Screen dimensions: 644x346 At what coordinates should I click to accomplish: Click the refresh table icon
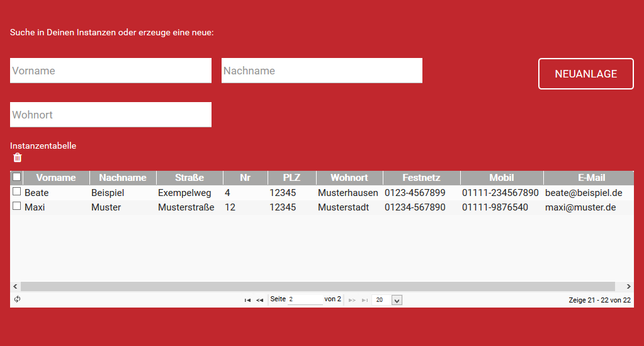pyautogui.click(x=17, y=299)
